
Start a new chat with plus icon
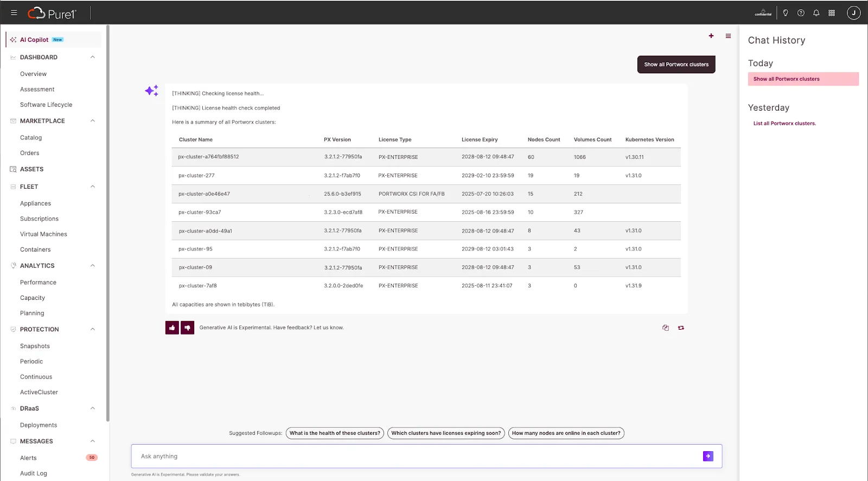711,36
